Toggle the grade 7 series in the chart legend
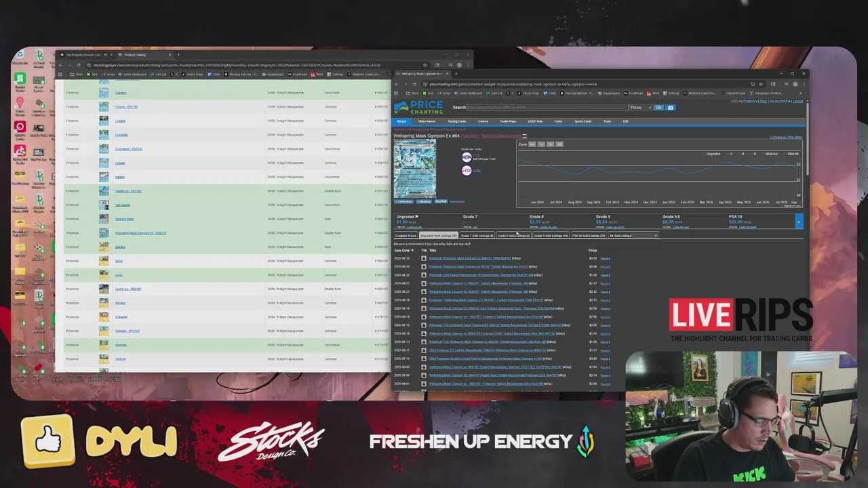 coord(730,154)
